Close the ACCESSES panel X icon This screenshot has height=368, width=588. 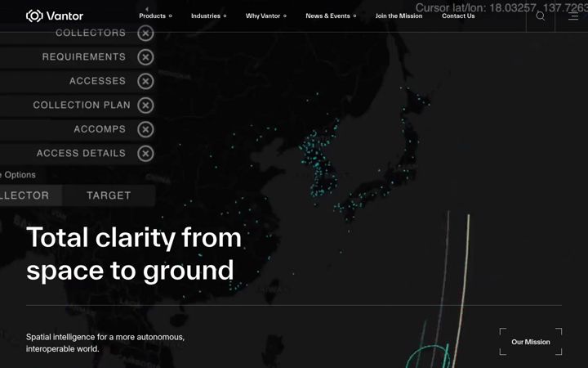145,81
